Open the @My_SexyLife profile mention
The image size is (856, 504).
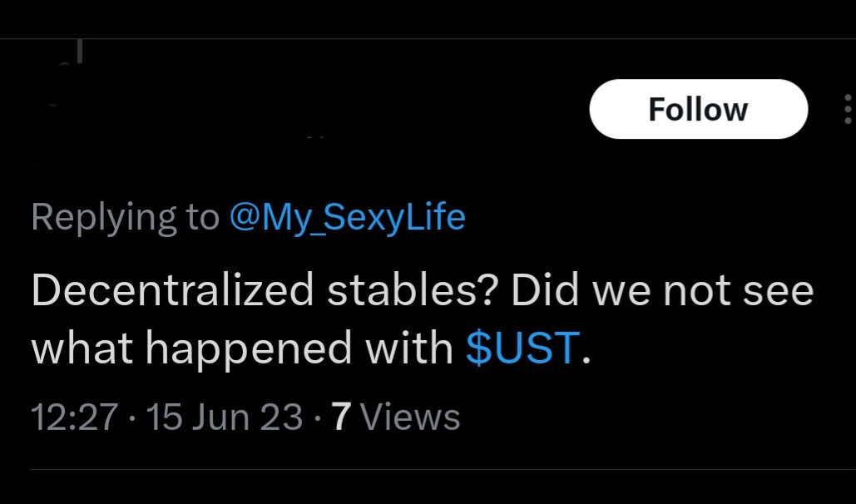point(347,217)
